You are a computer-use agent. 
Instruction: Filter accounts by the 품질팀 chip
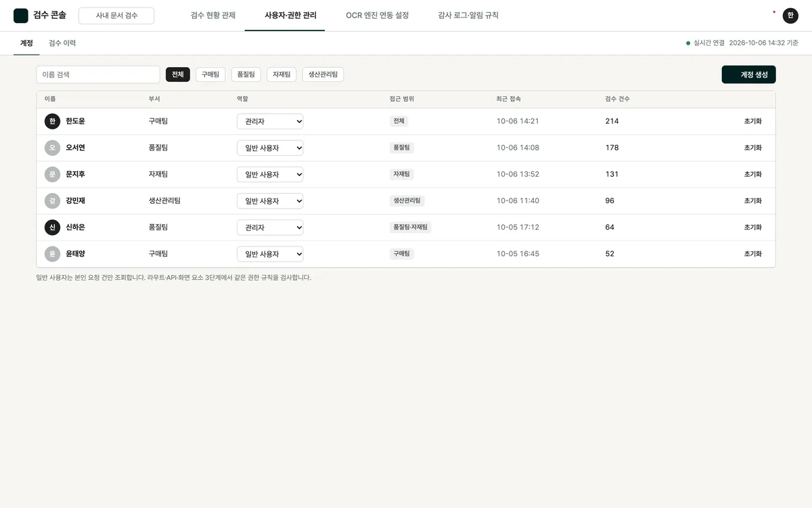pos(246,75)
